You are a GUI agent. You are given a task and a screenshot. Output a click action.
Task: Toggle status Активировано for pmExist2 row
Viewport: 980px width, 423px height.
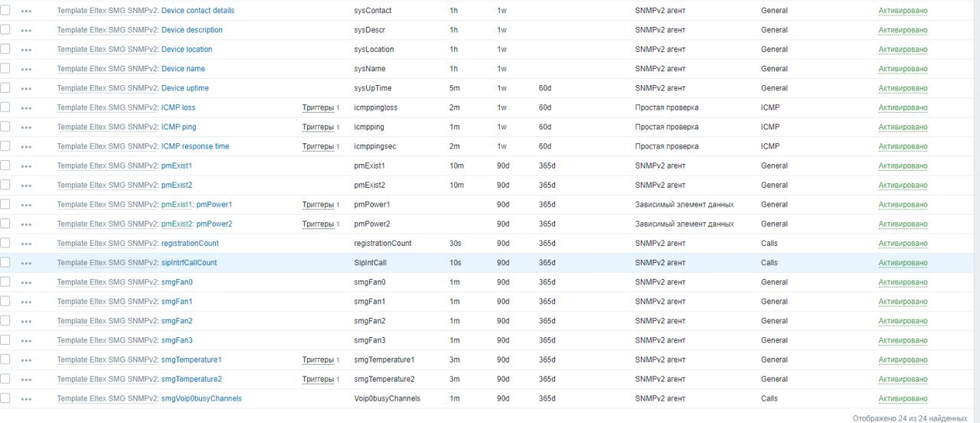pyautogui.click(x=903, y=185)
